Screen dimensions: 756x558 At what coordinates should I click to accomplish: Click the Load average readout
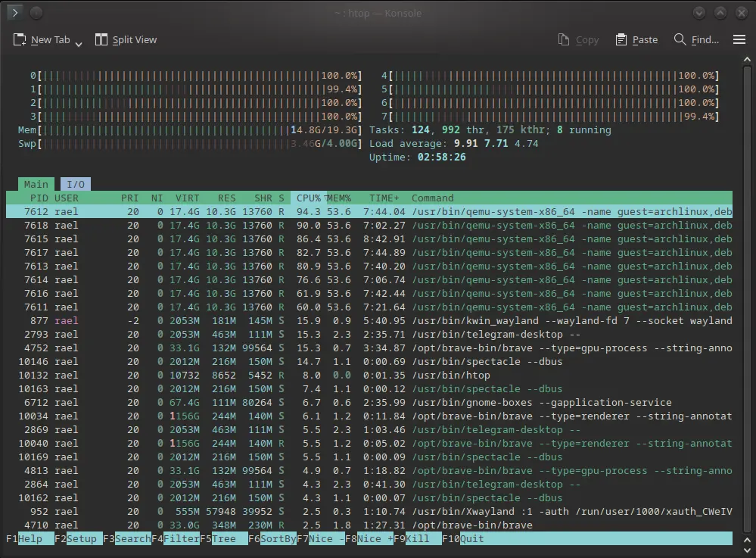(x=454, y=143)
